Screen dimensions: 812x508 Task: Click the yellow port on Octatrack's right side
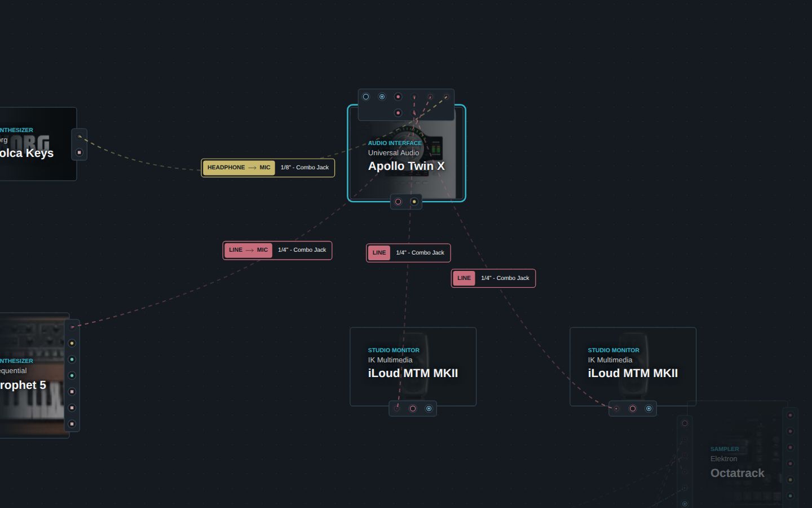791,480
